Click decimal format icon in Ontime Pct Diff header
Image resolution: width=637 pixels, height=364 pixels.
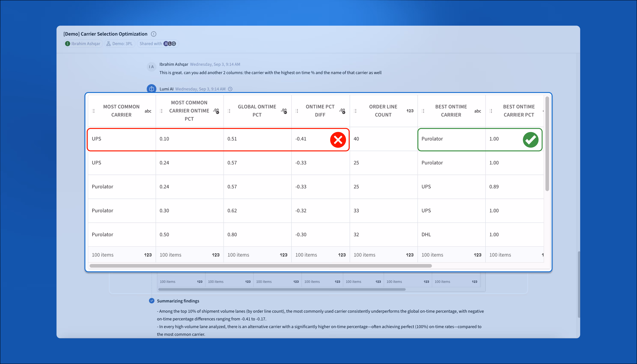(x=342, y=111)
